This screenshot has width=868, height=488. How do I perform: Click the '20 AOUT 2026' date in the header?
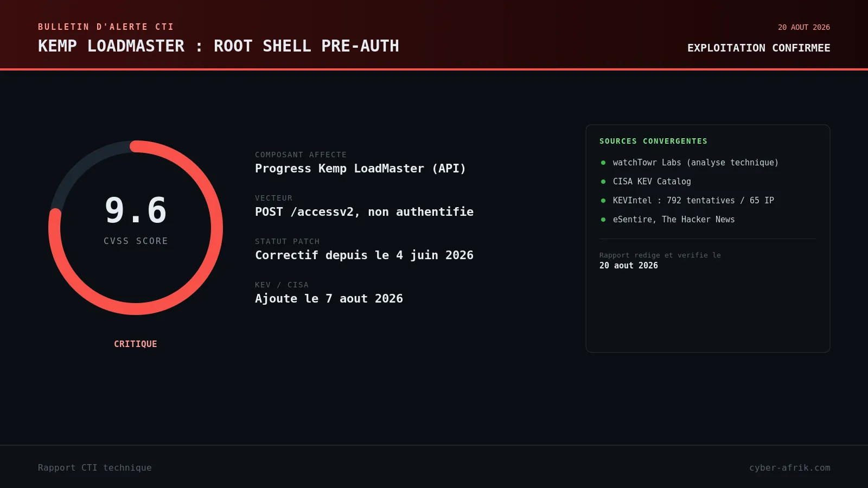click(x=804, y=27)
